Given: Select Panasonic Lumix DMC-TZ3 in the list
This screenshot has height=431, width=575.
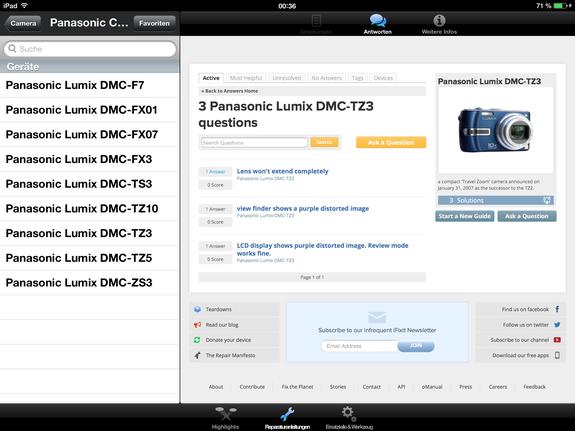Looking at the screenshot, I should tap(89, 233).
